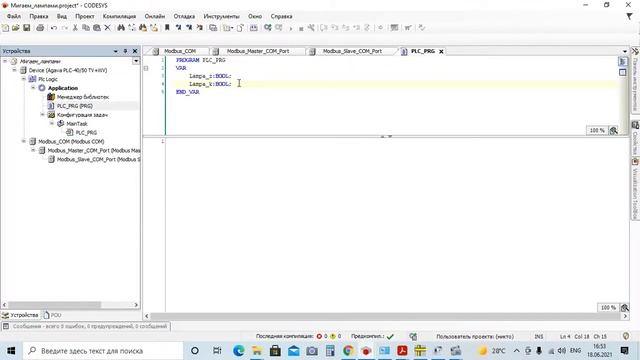Click the code editor horizontal scrollbar
The image size is (640, 360).
click(x=386, y=316)
